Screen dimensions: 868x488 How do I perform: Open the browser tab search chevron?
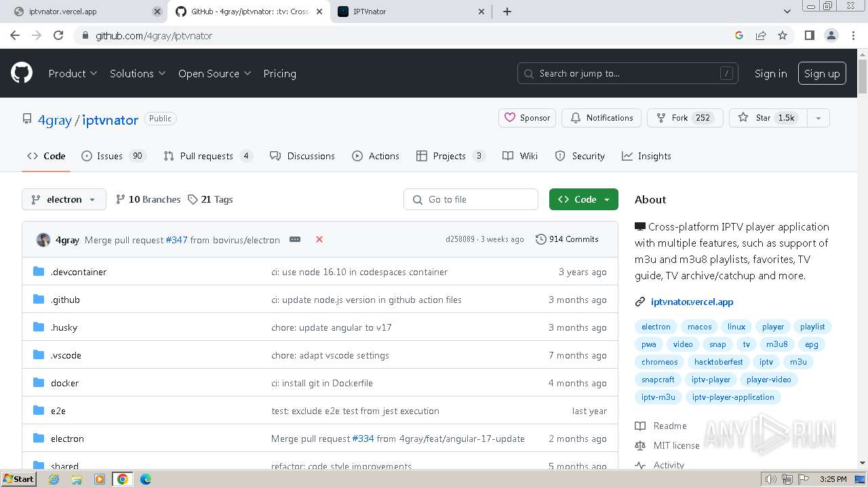click(787, 12)
